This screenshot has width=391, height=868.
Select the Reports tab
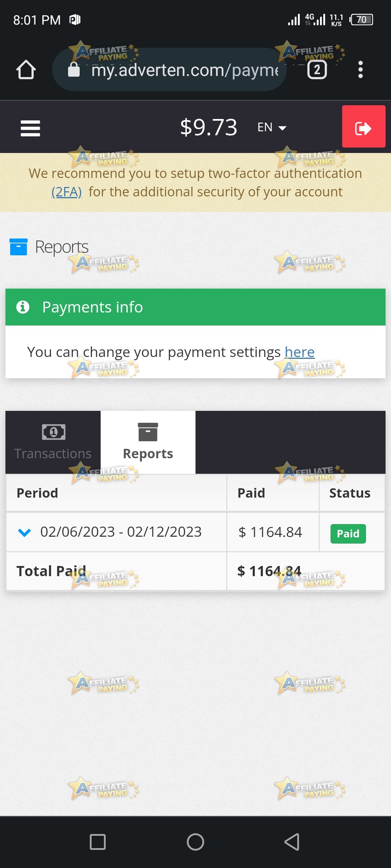(x=148, y=442)
